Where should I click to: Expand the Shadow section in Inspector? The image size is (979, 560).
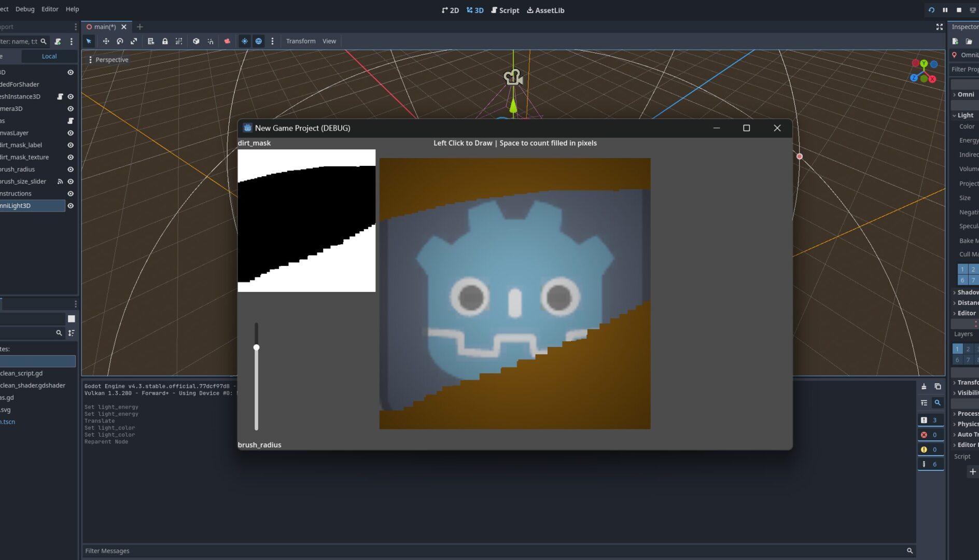point(965,292)
